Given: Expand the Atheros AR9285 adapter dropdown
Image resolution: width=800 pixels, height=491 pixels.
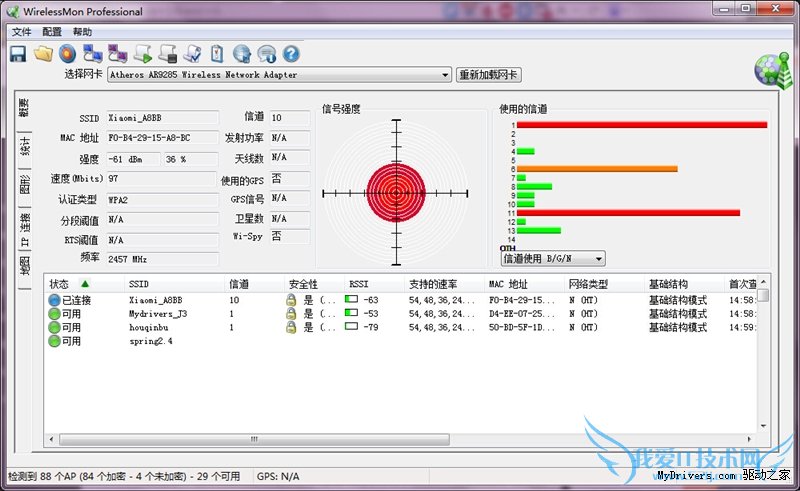Looking at the screenshot, I should (445, 75).
